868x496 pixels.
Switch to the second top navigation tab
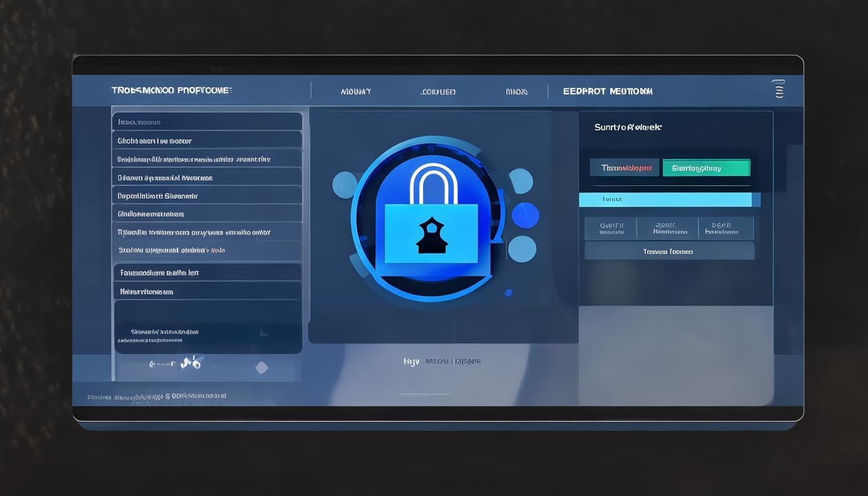438,92
